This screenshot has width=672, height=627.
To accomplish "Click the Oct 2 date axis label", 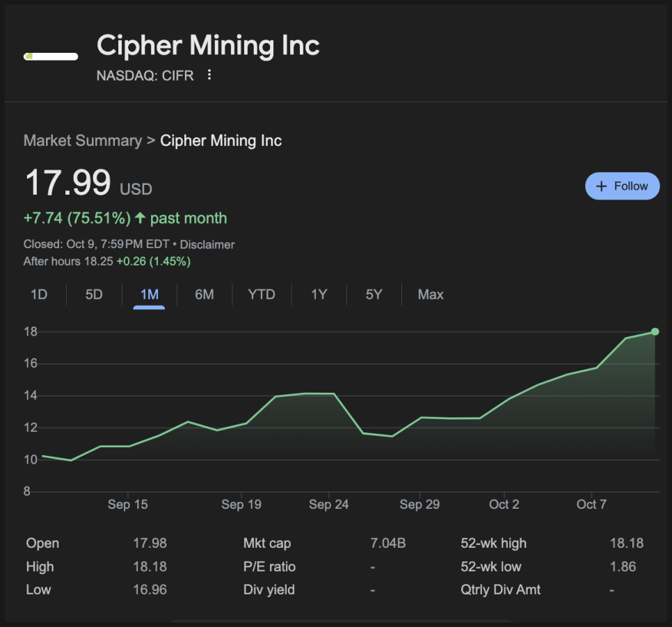I will coord(504,505).
